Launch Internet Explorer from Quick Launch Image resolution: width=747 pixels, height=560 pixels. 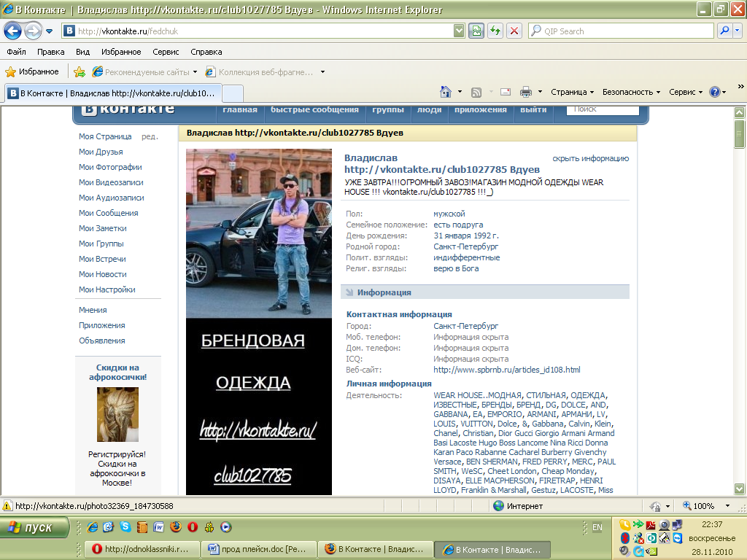pos(93,527)
